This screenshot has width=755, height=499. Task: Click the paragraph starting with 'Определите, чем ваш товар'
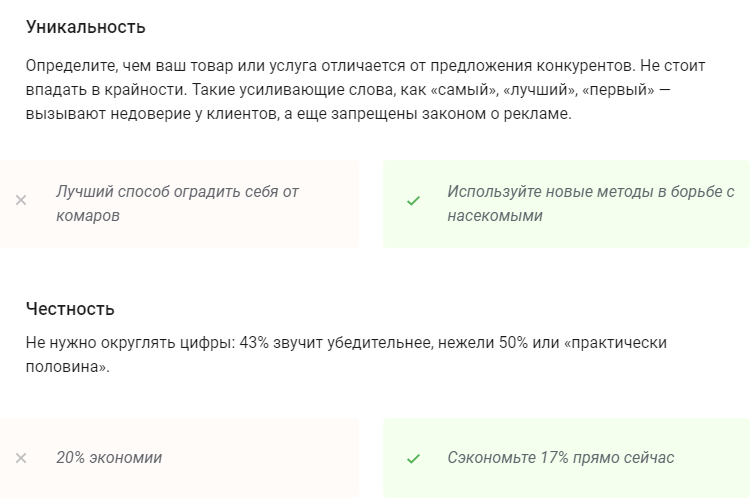tap(365, 90)
